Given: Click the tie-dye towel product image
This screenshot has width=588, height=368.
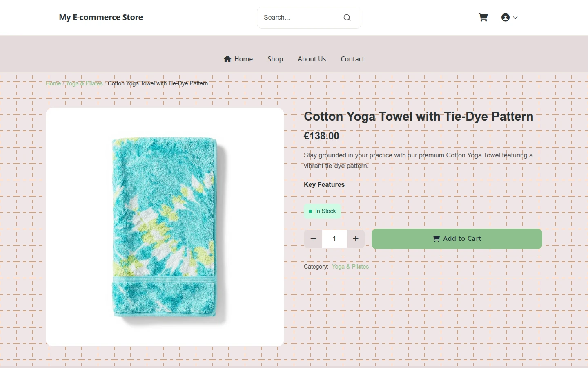Looking at the screenshot, I should click(x=165, y=227).
